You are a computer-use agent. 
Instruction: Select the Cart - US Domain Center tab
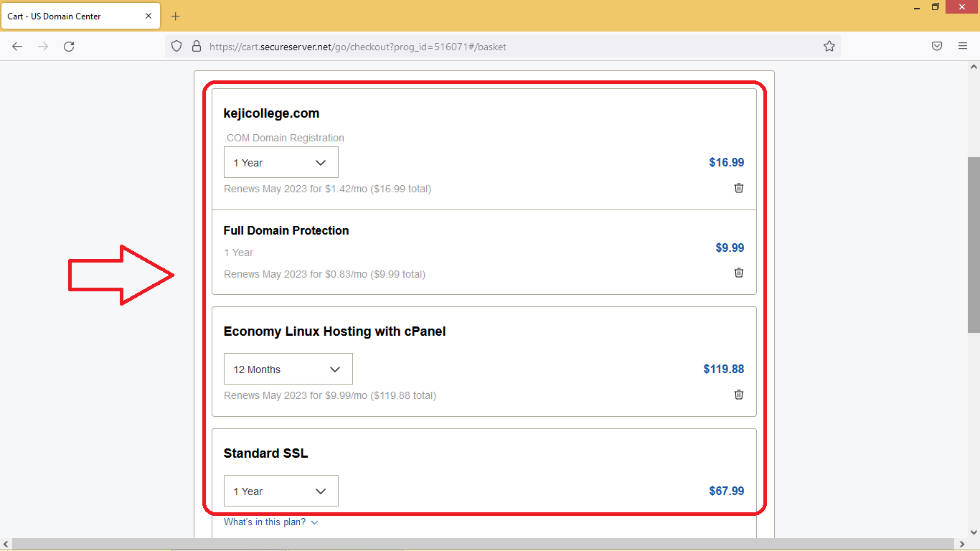[x=72, y=16]
